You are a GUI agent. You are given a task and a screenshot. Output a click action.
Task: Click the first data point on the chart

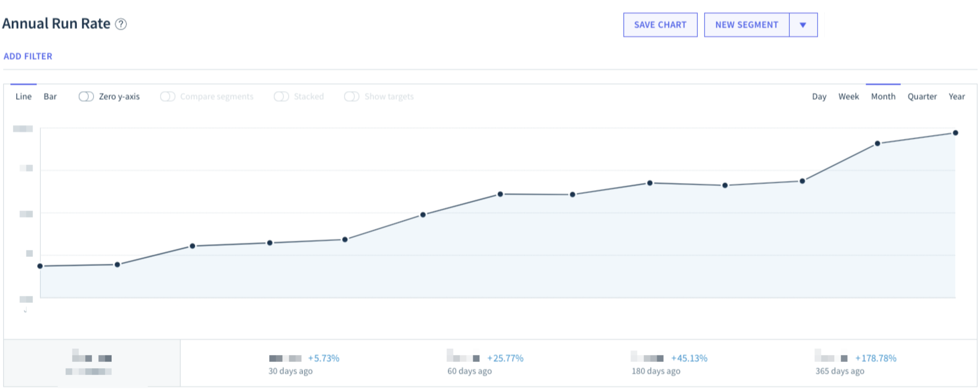pos(40,266)
